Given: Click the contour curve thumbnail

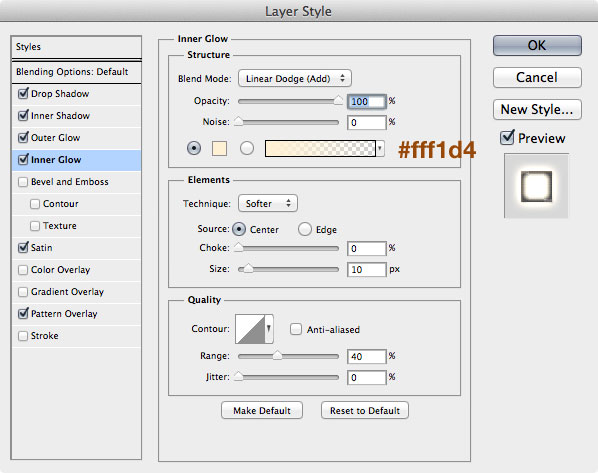Looking at the screenshot, I should pyautogui.click(x=250, y=328).
